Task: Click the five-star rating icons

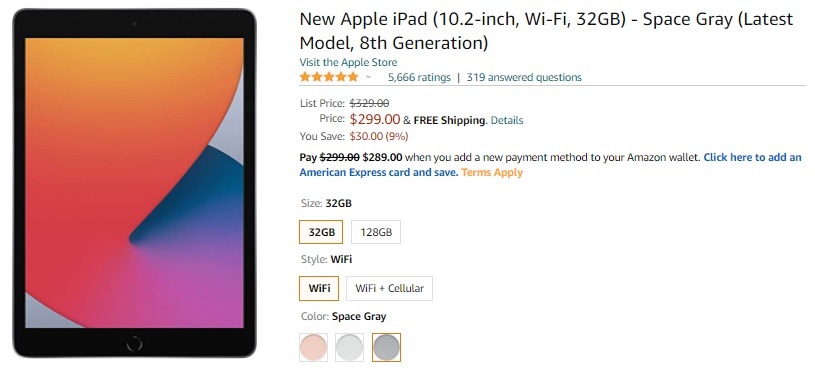Action: [x=329, y=77]
